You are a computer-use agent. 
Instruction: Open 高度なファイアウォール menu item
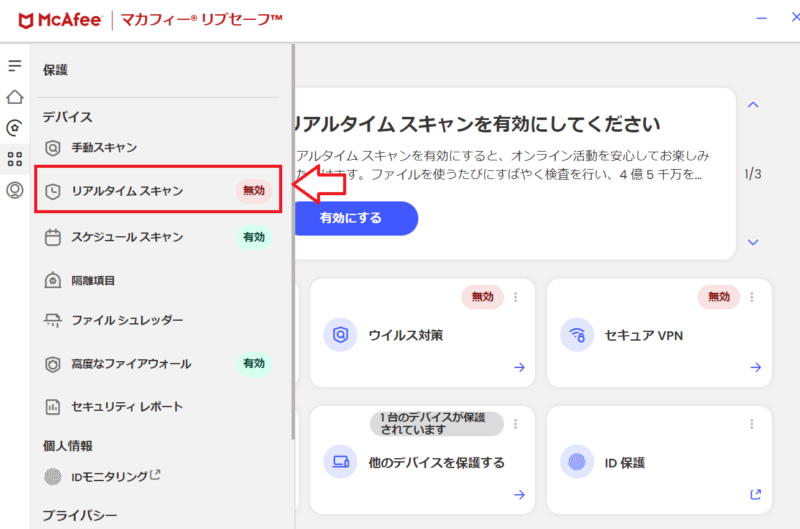tap(158, 364)
